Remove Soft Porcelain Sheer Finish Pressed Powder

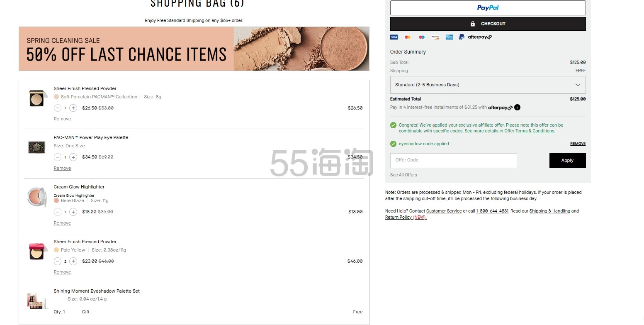62,119
